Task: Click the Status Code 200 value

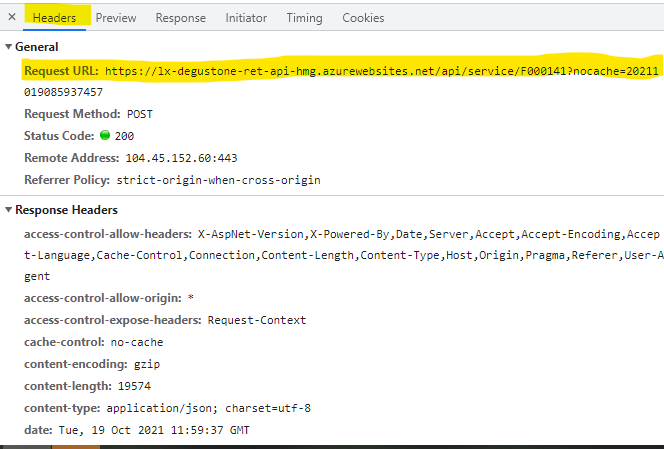Action: 125,136
